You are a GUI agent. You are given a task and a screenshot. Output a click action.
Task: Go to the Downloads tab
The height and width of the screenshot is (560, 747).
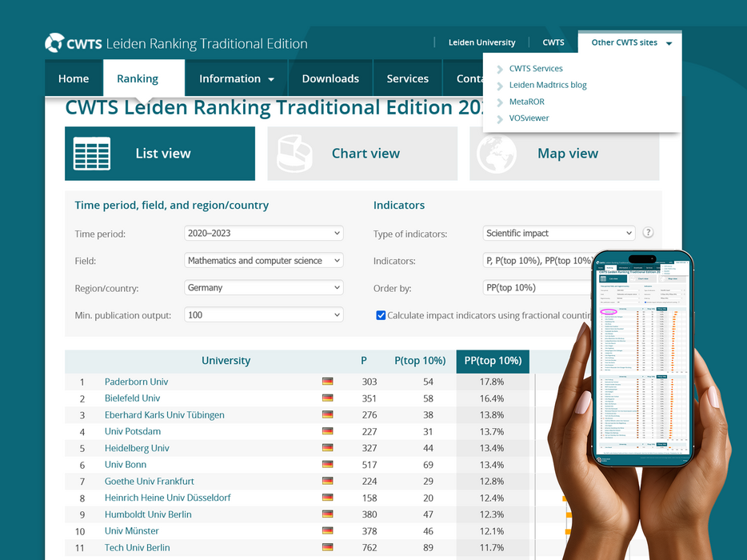[x=330, y=78]
